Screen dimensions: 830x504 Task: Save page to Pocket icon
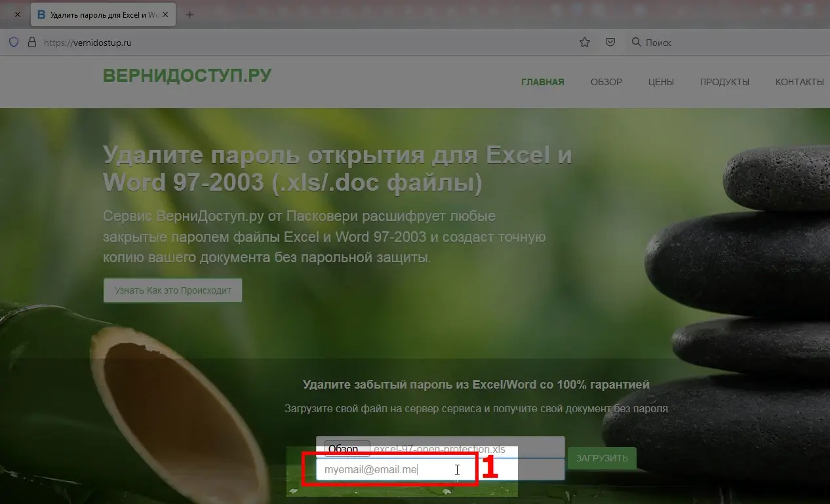(610, 42)
